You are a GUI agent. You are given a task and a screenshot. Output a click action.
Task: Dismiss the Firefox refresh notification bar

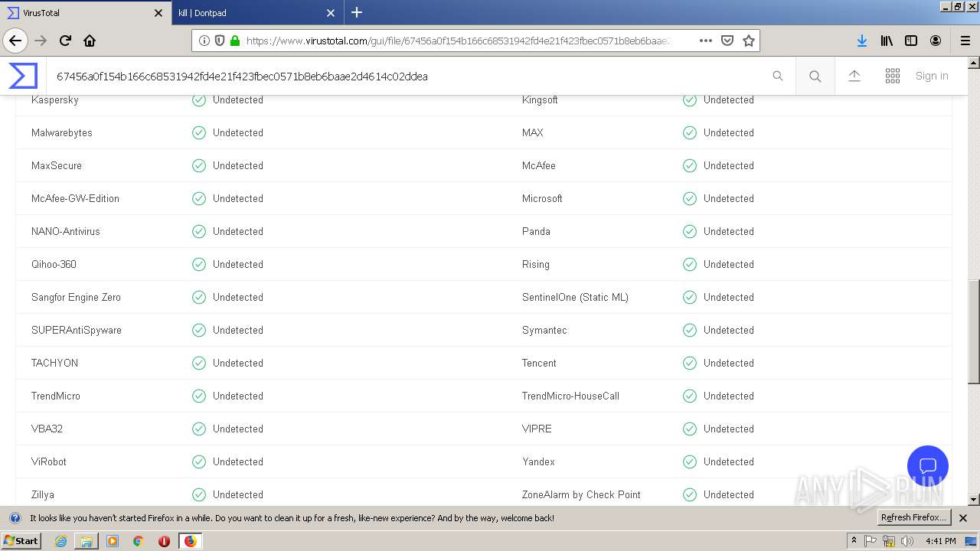[963, 518]
